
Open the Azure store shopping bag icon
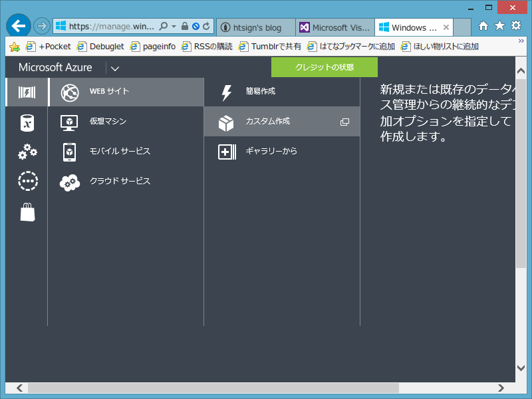[x=27, y=211]
